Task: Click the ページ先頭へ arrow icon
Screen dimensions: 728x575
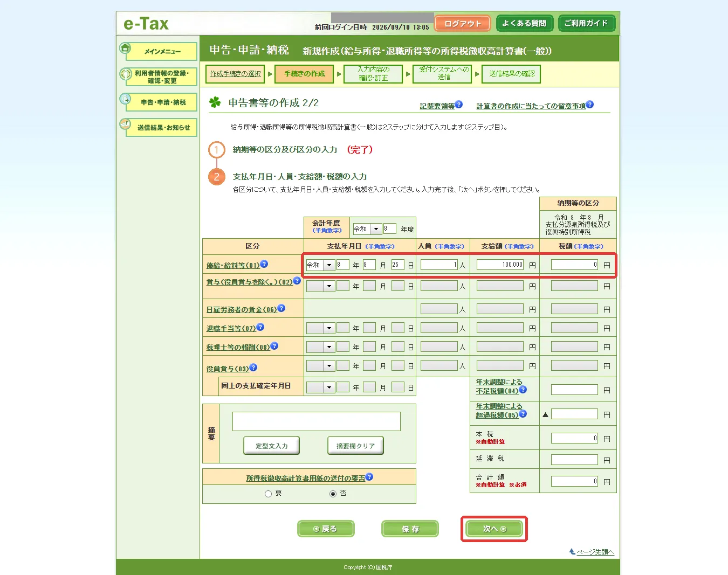Action: [x=572, y=551]
